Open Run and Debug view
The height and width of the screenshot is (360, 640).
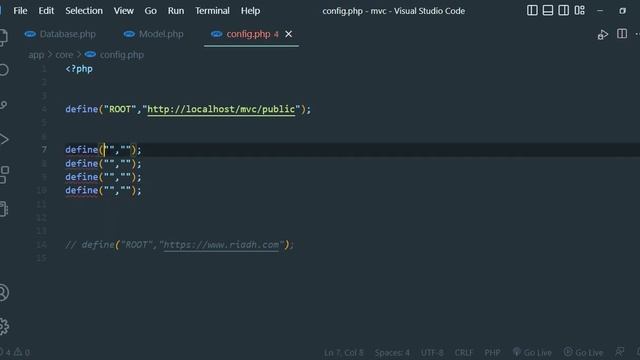coord(4,139)
